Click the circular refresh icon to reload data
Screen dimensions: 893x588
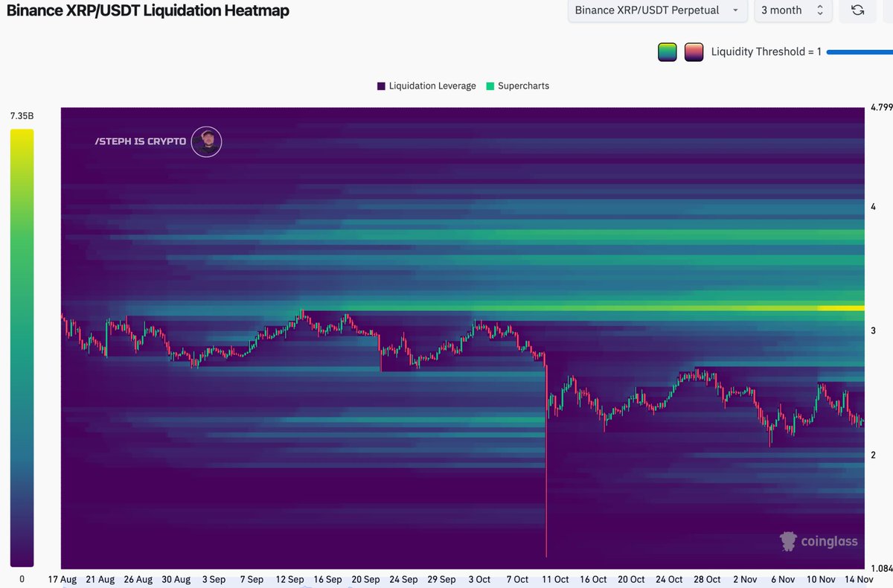[x=857, y=10]
